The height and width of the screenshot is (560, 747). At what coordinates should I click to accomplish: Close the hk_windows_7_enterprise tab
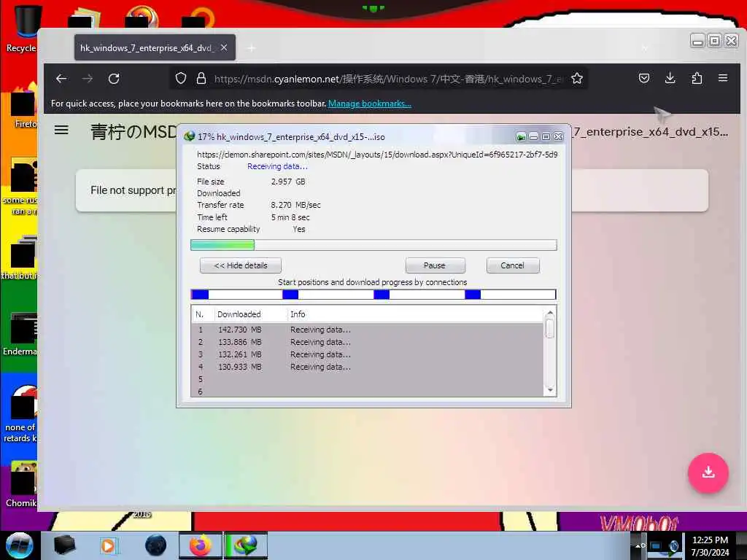(x=224, y=47)
